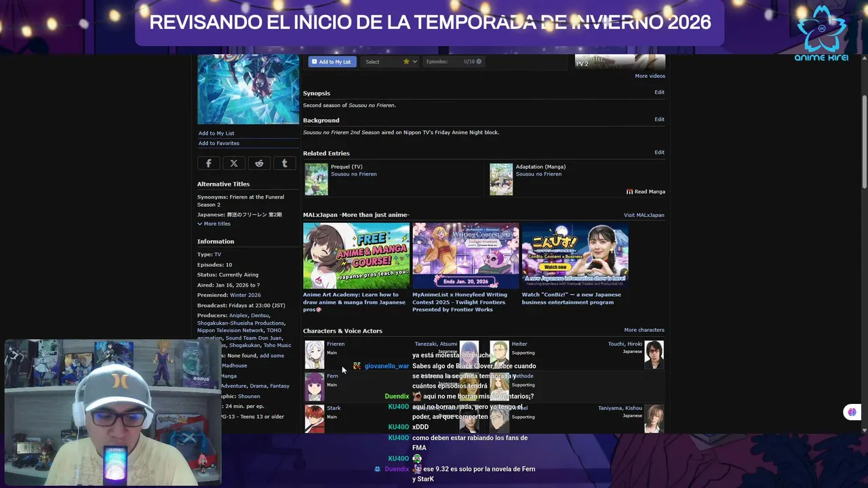Share the page on Tumblr
The height and width of the screenshot is (488, 868).
click(x=284, y=163)
